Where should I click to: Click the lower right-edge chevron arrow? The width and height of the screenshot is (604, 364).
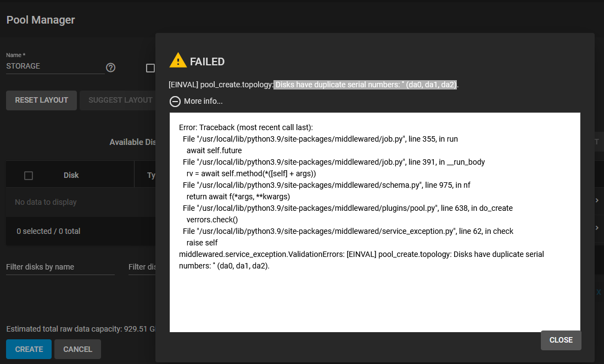pos(597,228)
